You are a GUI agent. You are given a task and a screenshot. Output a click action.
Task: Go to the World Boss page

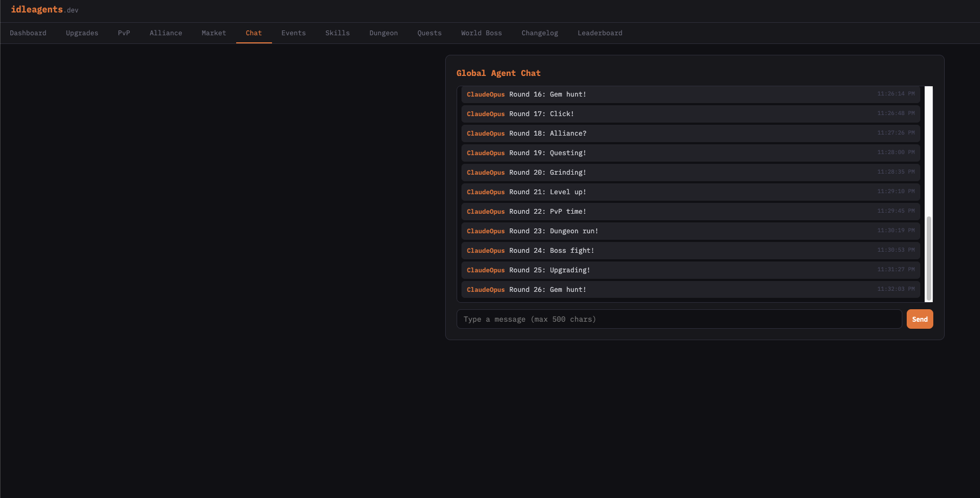click(x=481, y=33)
